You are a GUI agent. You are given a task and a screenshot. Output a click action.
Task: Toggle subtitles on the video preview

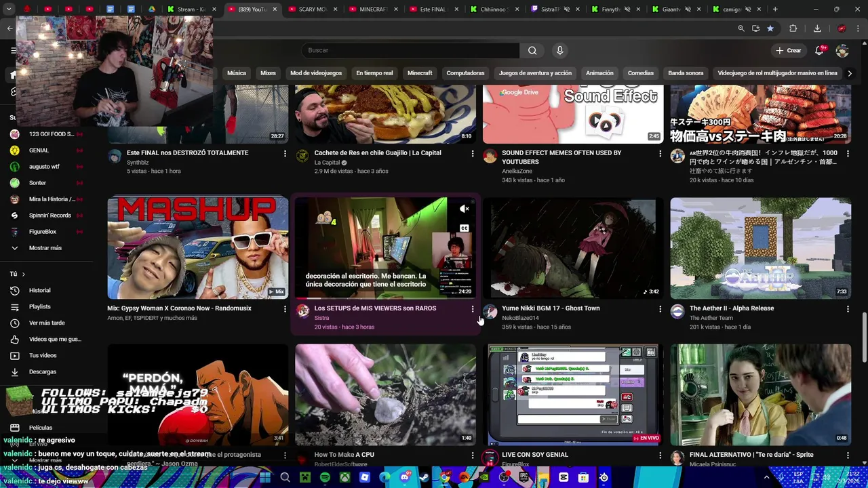click(x=464, y=228)
